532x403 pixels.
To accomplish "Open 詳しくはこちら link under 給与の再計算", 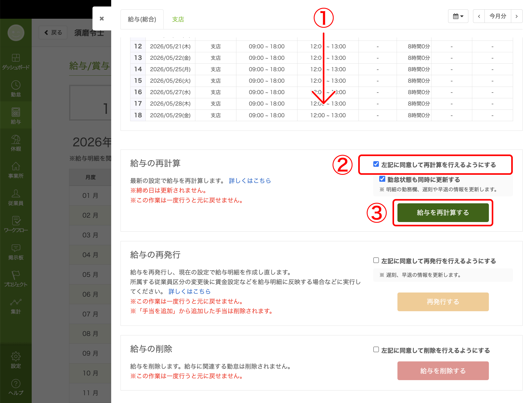I will coord(250,181).
